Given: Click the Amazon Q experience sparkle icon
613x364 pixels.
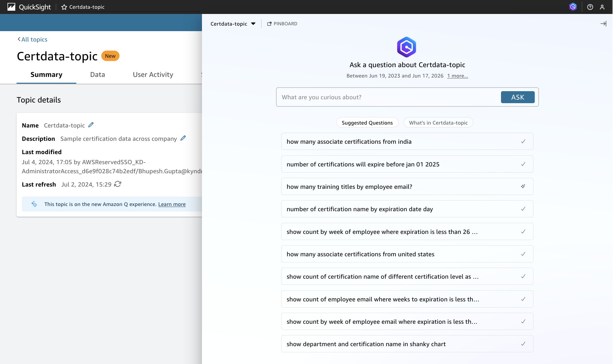Looking at the screenshot, I should coord(34,204).
